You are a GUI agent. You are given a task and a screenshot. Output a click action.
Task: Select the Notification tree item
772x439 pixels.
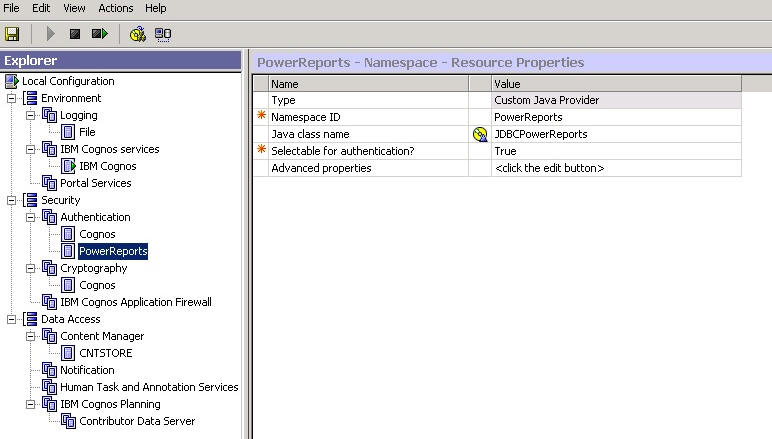point(87,370)
